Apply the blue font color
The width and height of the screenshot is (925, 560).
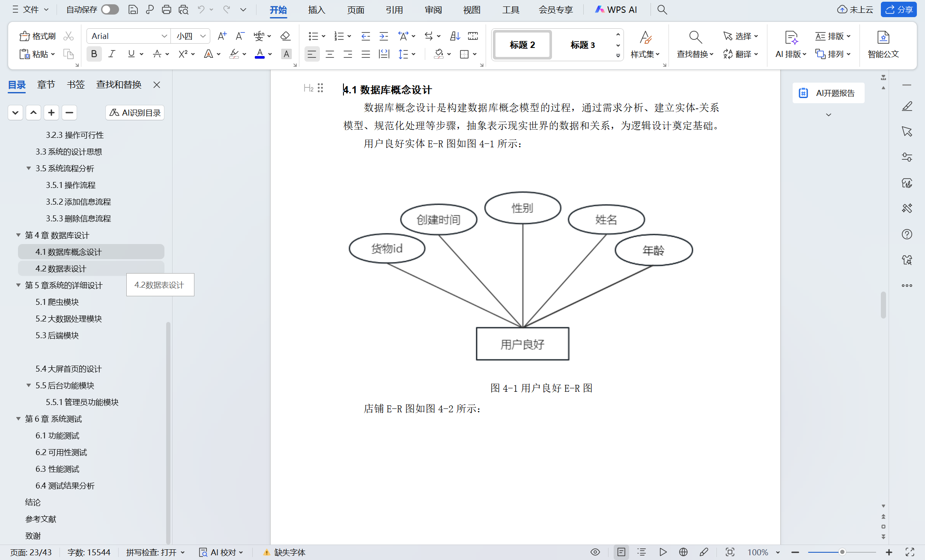260,54
